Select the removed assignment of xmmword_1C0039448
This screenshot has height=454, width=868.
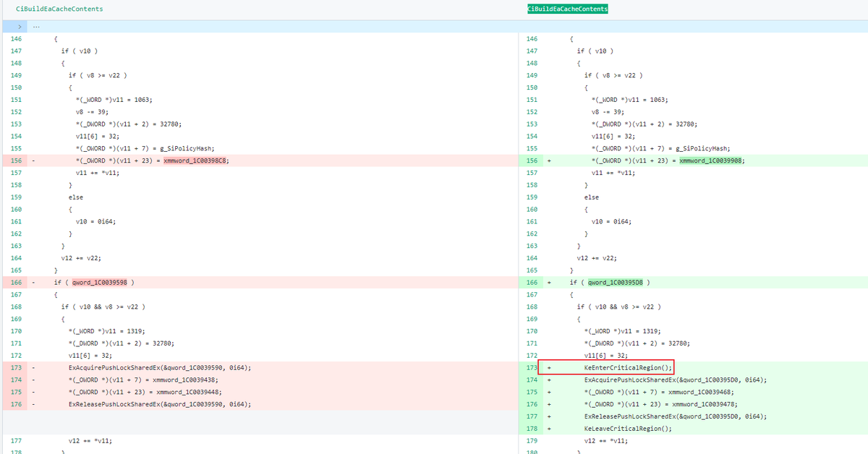(145, 392)
